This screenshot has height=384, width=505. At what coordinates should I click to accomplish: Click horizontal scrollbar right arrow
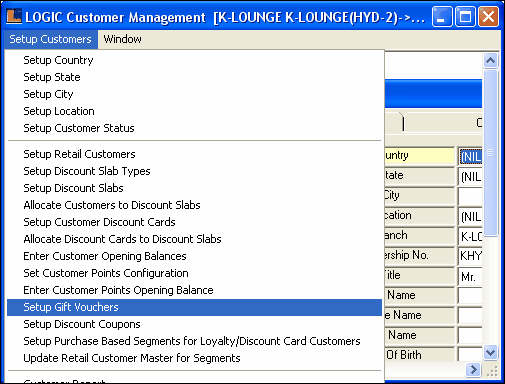473,369
